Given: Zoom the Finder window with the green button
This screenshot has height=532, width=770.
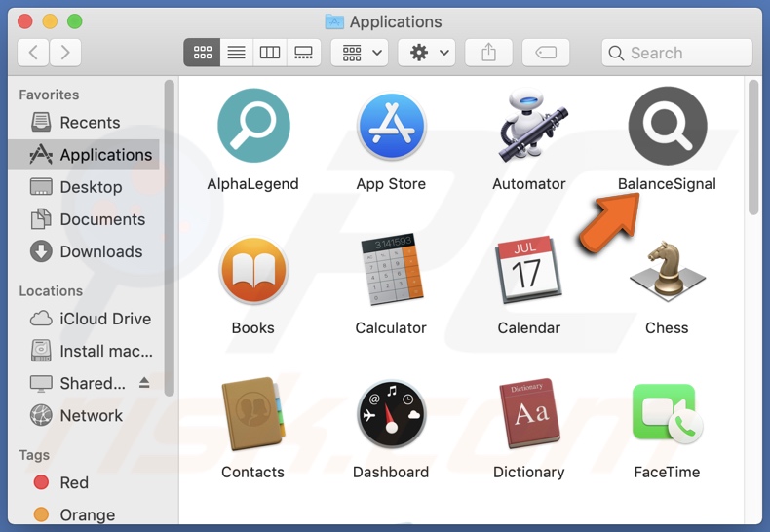Looking at the screenshot, I should click(x=75, y=21).
